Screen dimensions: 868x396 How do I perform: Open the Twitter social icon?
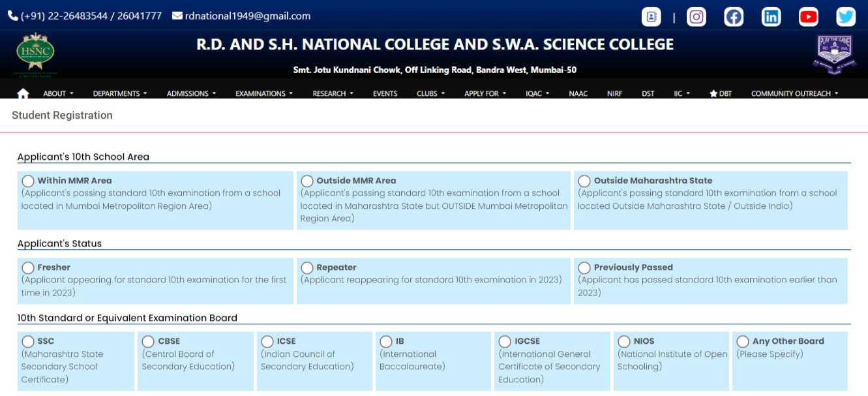846,17
